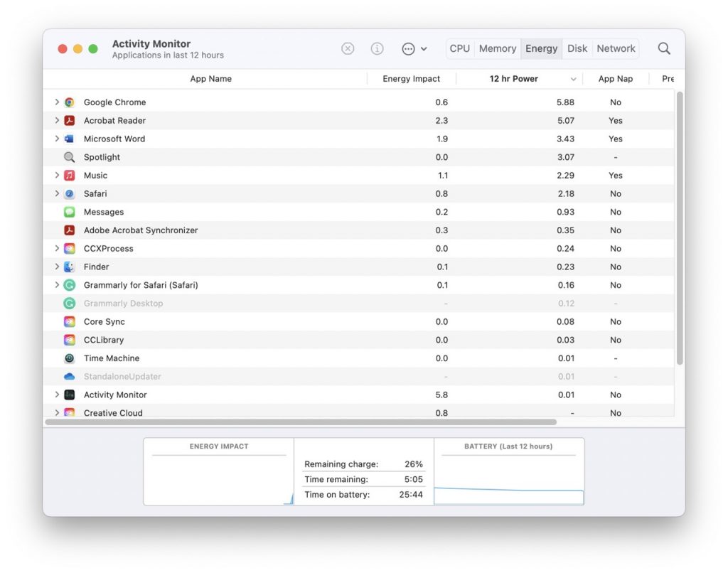Click the Microsoft Word app icon
The width and height of the screenshot is (728, 573).
point(70,139)
